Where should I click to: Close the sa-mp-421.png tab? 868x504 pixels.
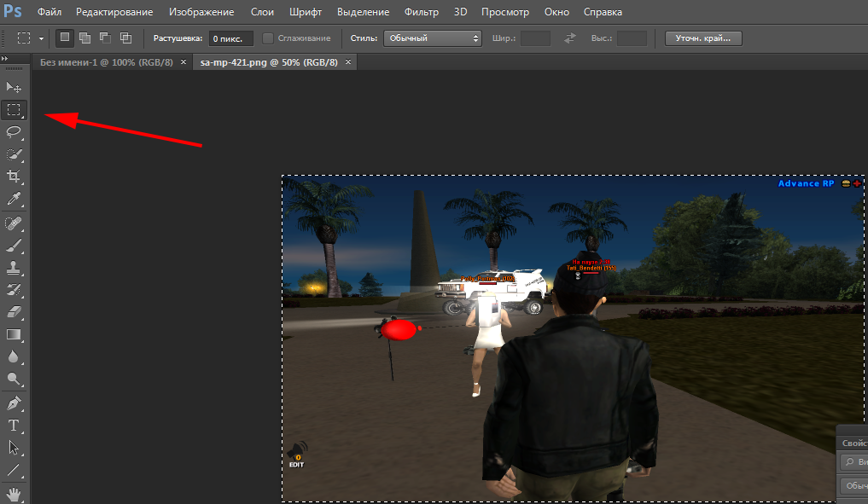(348, 62)
